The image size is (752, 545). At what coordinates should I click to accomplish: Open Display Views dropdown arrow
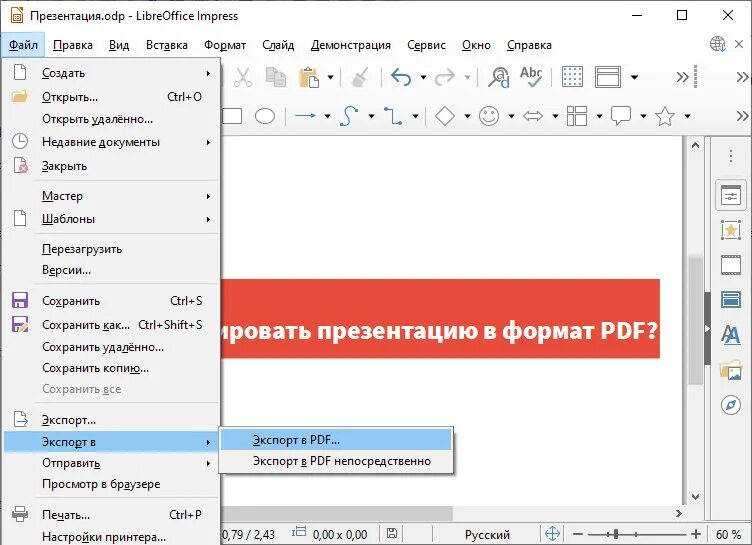(x=634, y=77)
